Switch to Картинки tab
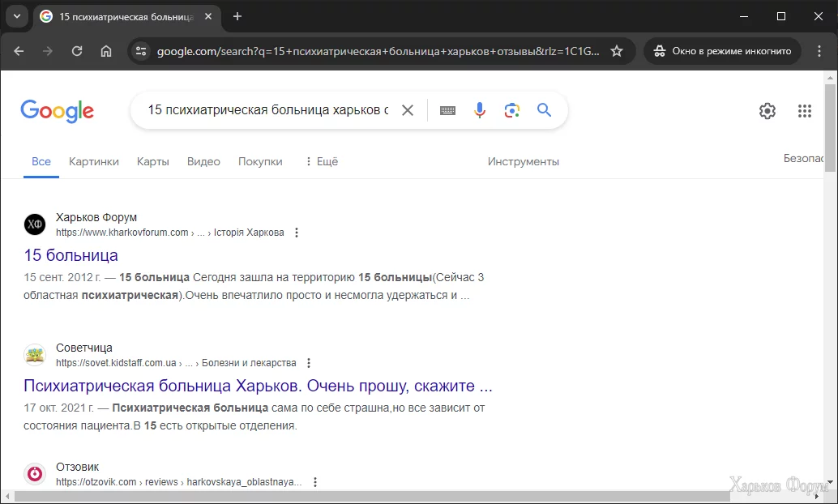The image size is (838, 504). pos(93,162)
